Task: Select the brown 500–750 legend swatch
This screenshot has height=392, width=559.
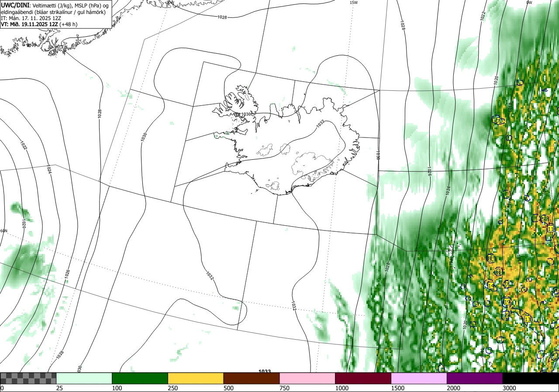Action: point(252,378)
